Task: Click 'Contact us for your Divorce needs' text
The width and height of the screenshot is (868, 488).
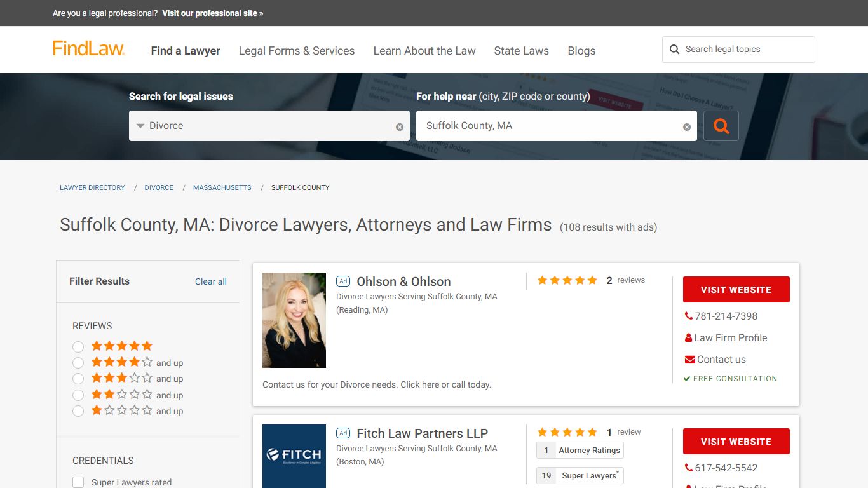Action: (377, 384)
